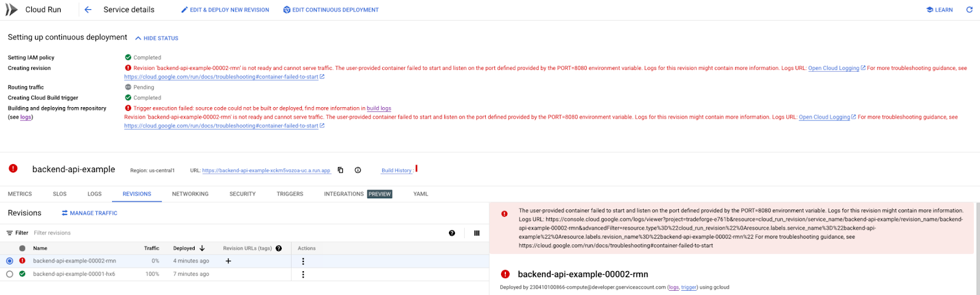Screen dimensions: 980x295
Task: Click the 100% traffic value
Action: click(x=153, y=274)
